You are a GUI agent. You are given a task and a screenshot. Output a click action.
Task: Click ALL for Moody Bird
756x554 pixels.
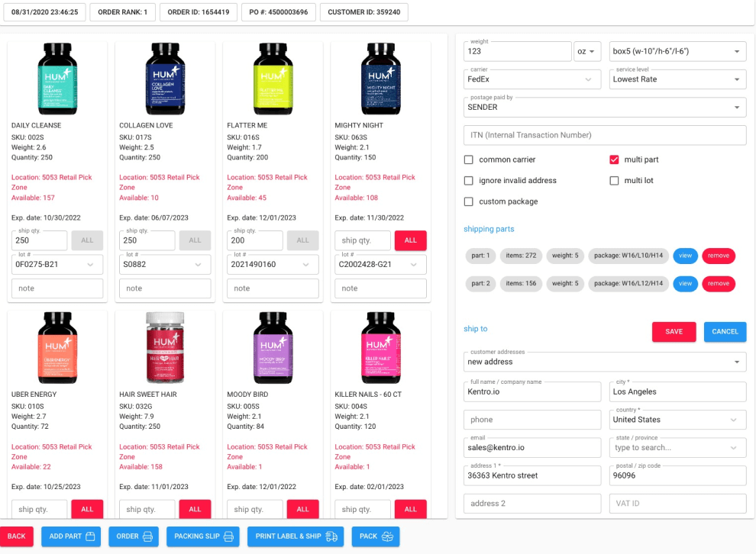[x=303, y=509]
